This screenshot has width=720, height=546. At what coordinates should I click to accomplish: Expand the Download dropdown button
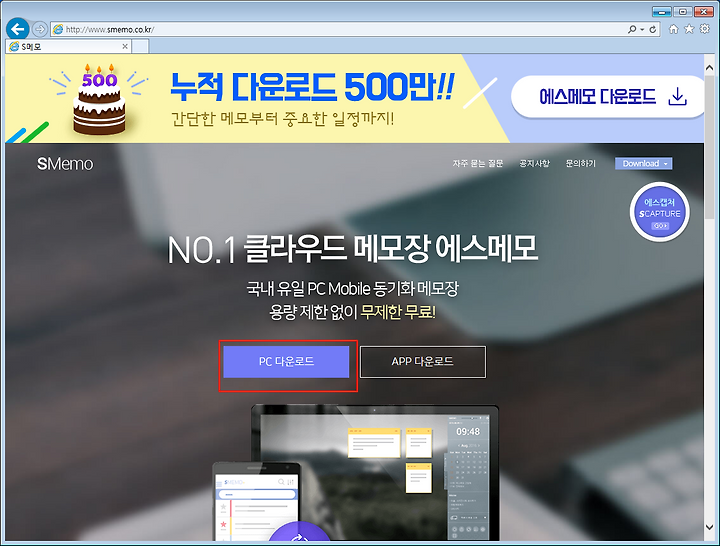click(x=643, y=163)
